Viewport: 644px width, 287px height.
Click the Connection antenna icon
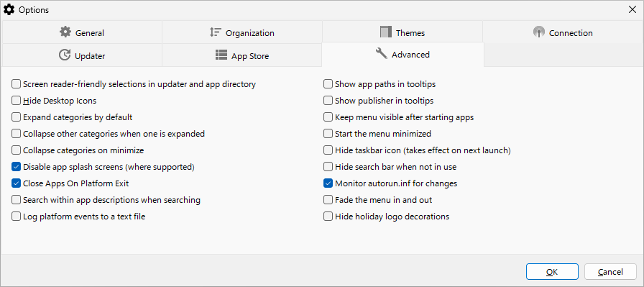pos(538,32)
